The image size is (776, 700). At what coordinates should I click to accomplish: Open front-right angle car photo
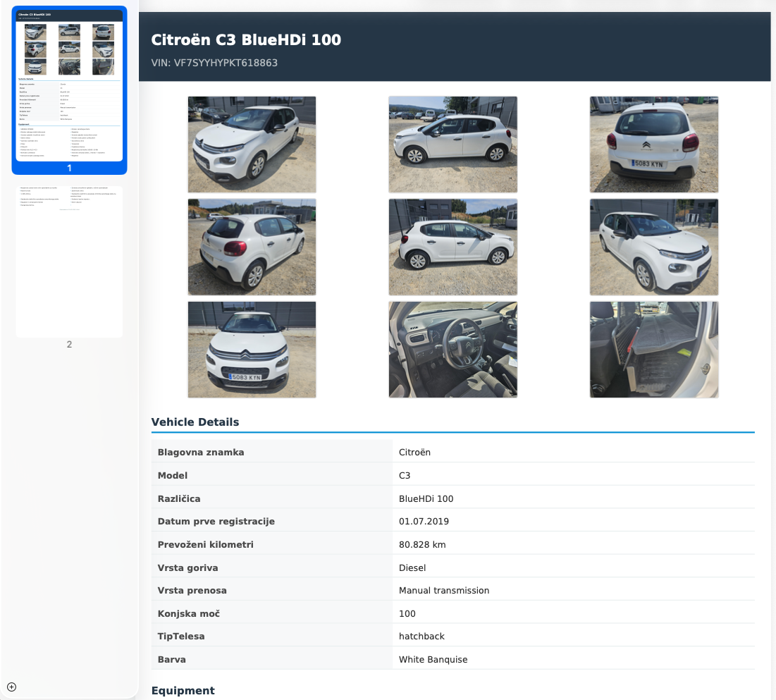(654, 247)
